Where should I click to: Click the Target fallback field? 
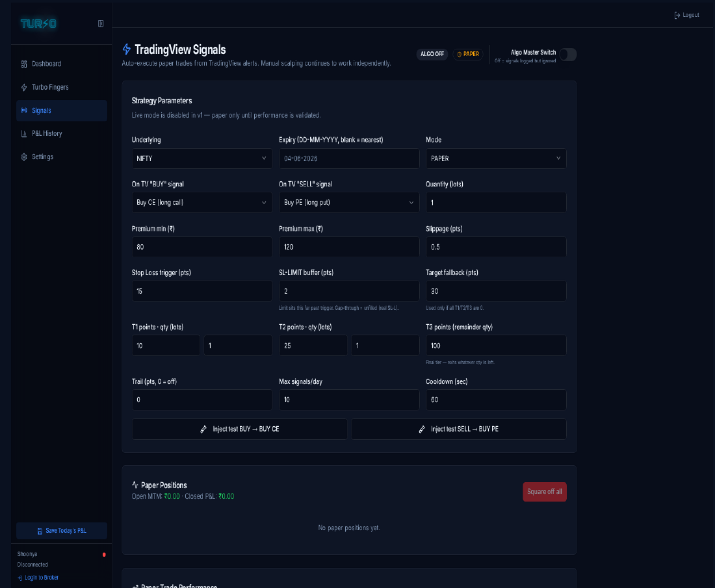(496, 291)
